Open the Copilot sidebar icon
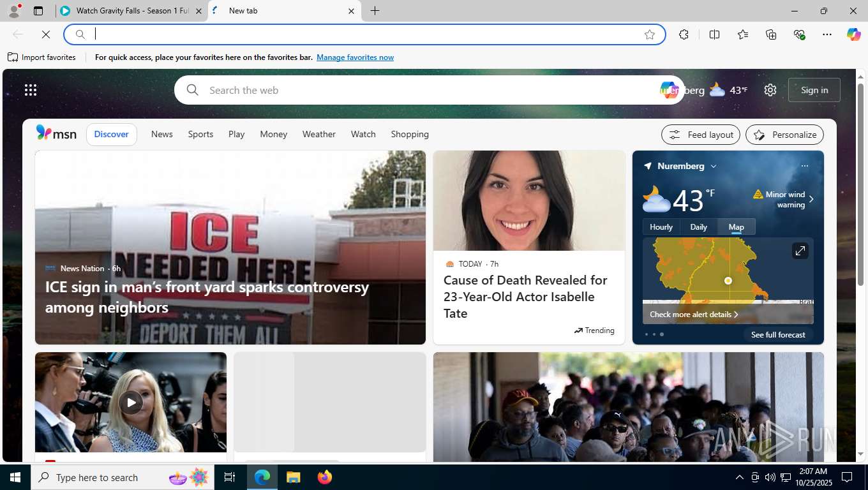 click(x=854, y=34)
